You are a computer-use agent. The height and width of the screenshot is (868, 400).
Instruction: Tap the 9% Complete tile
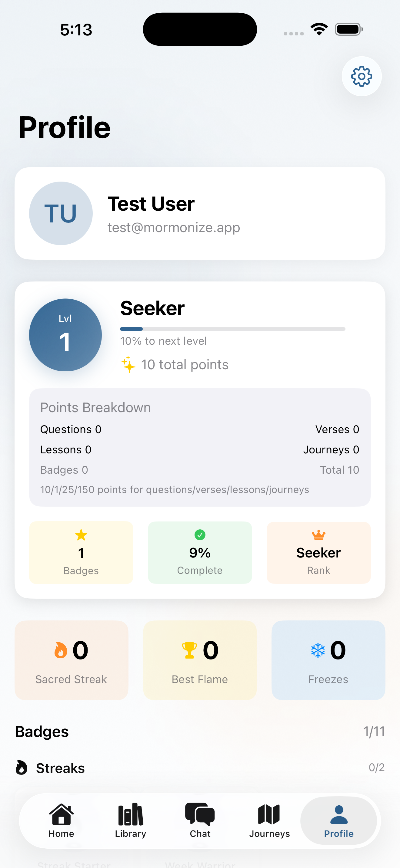pos(200,552)
